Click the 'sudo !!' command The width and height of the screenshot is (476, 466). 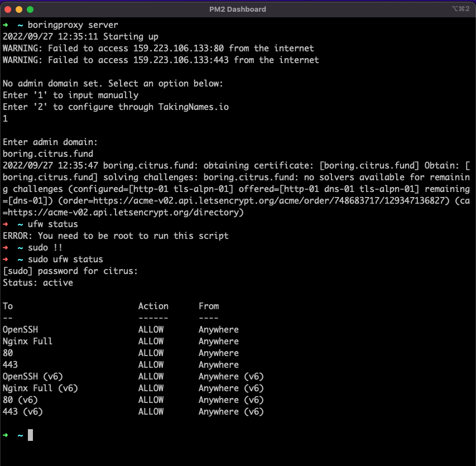coord(45,248)
